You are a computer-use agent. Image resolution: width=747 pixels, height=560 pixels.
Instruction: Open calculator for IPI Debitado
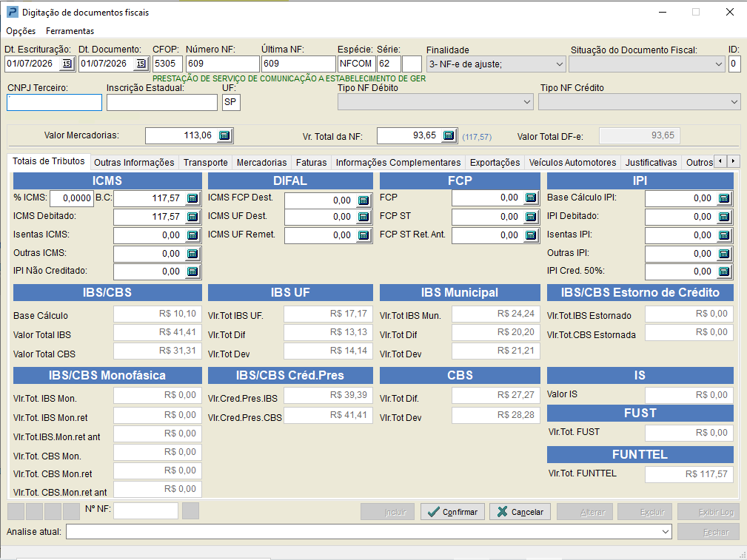pos(724,217)
